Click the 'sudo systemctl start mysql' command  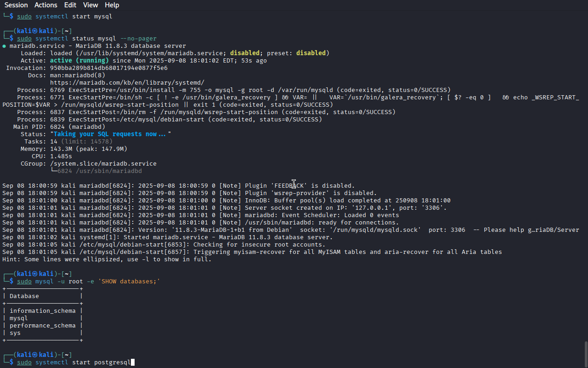pyautogui.click(x=65, y=17)
